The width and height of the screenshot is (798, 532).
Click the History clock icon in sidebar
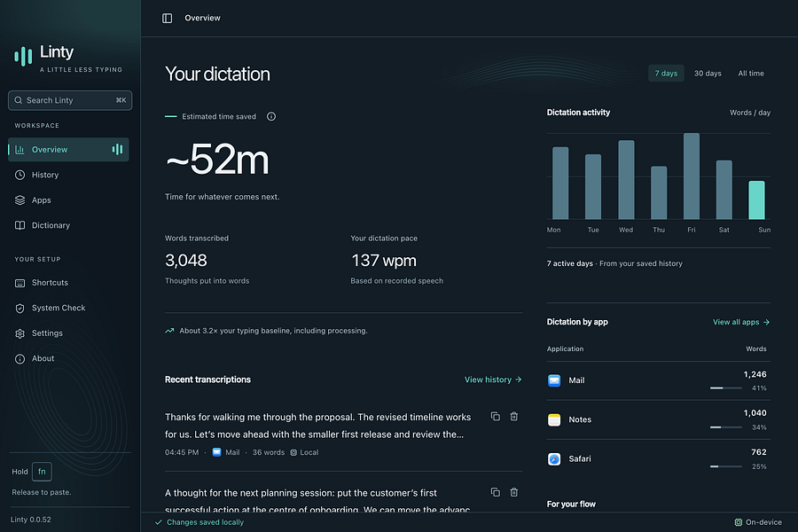pyautogui.click(x=20, y=176)
